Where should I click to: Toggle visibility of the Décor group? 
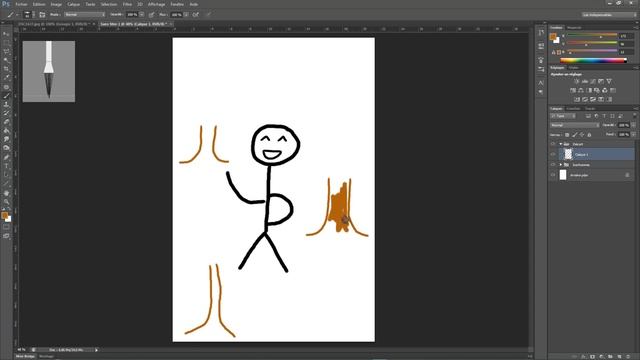pos(553,144)
